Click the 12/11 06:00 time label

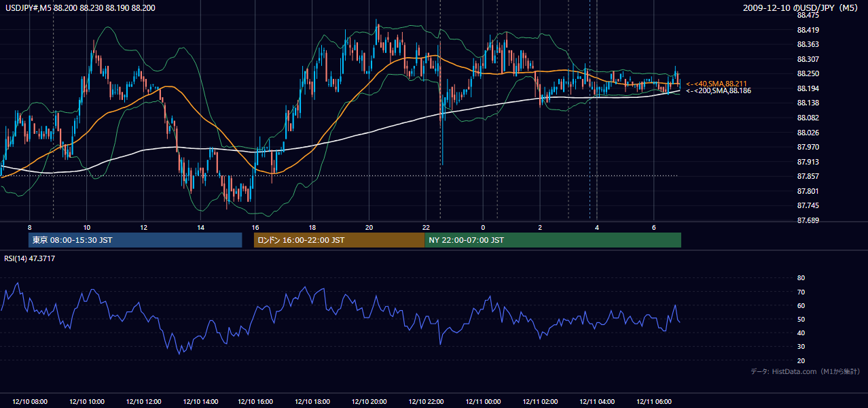[x=654, y=402]
